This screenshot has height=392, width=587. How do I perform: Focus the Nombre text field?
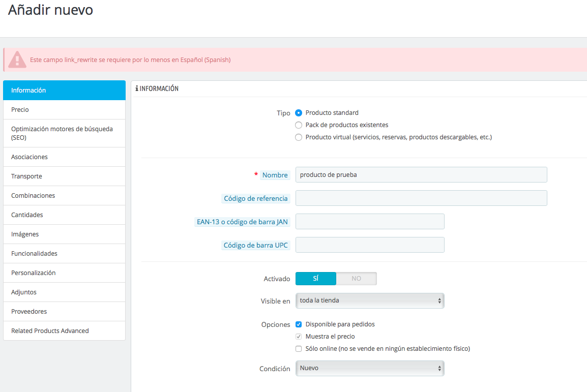tap(421, 175)
